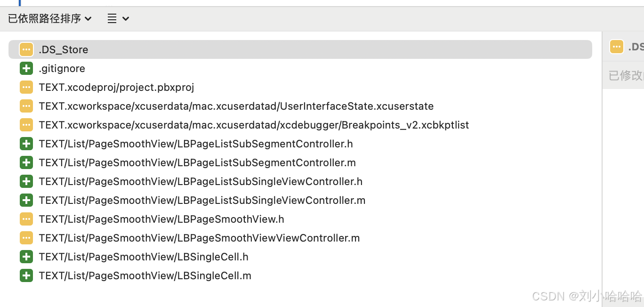The width and height of the screenshot is (644, 307).
Task: Select the Breakpoints_v2.xcbkptlist file
Action: [x=254, y=125]
